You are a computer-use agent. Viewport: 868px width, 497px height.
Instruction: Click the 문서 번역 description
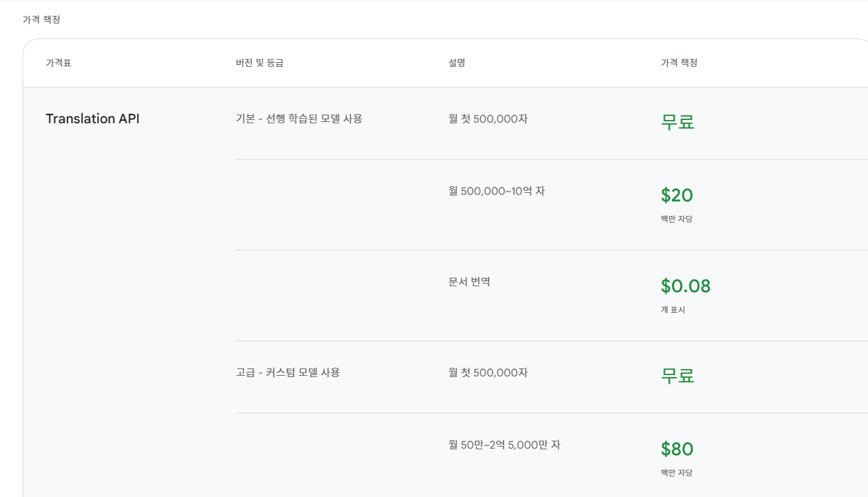pos(469,282)
